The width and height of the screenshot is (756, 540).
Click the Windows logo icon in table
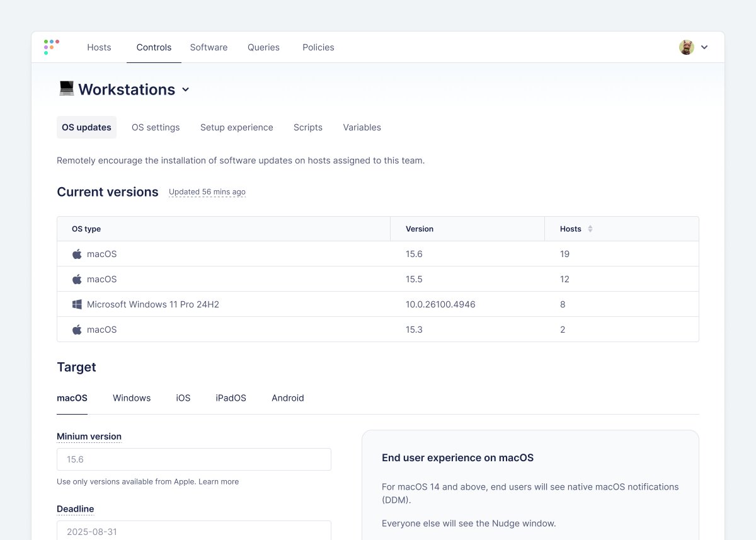coord(77,304)
